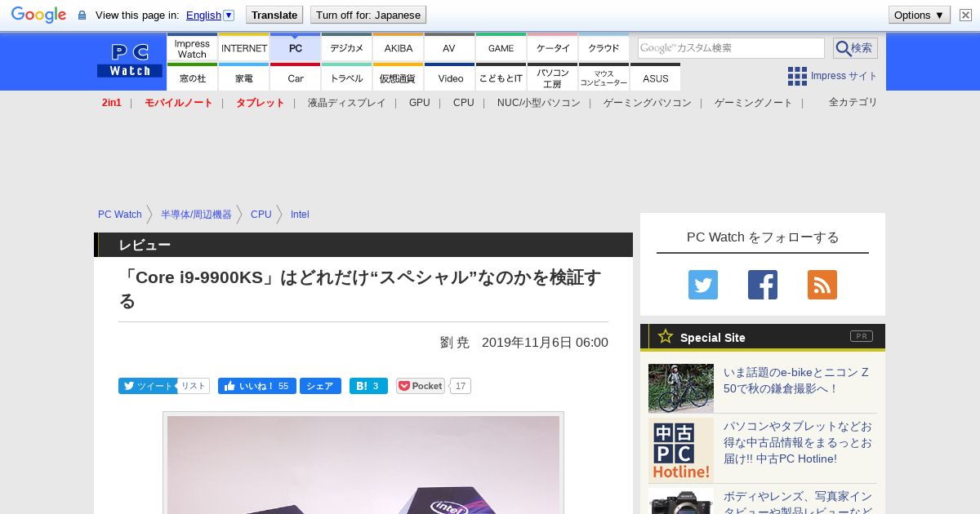This screenshot has width=980, height=514.
Task: Go to ゲーミングノート category
Action: tap(754, 103)
